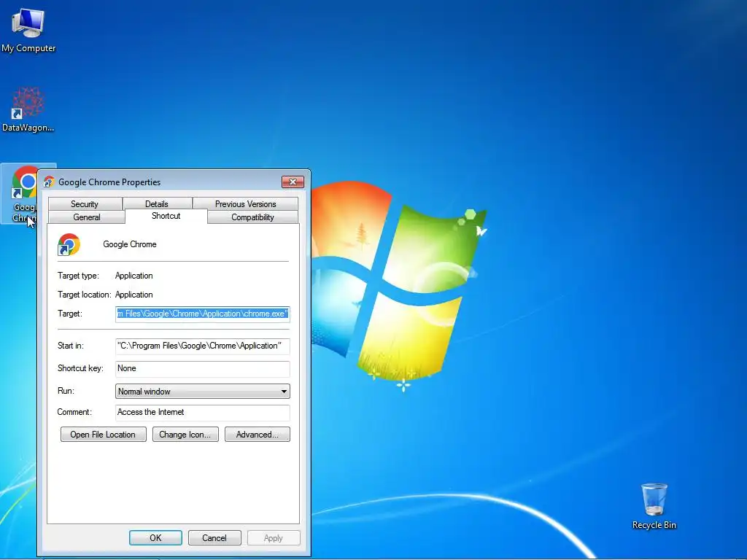Click the "Target location:" label
Image resolution: width=747 pixels, height=560 pixels.
[85, 295]
